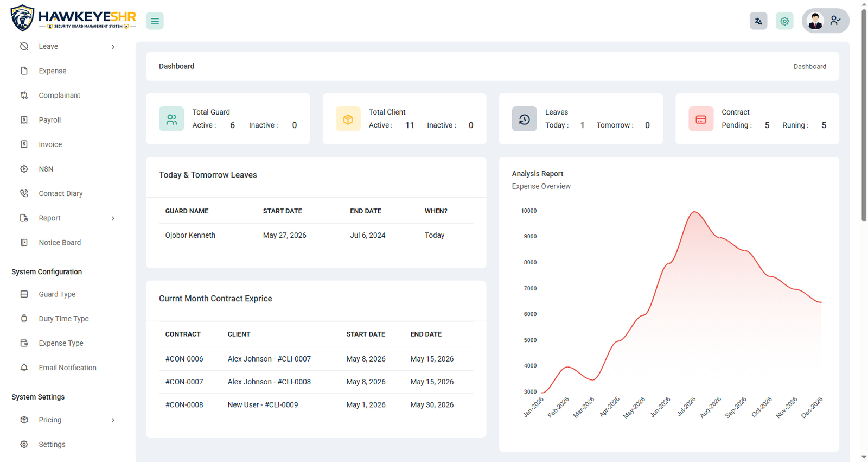Expand the Report submenu arrow
This screenshot has width=868, height=462.
[x=113, y=218]
